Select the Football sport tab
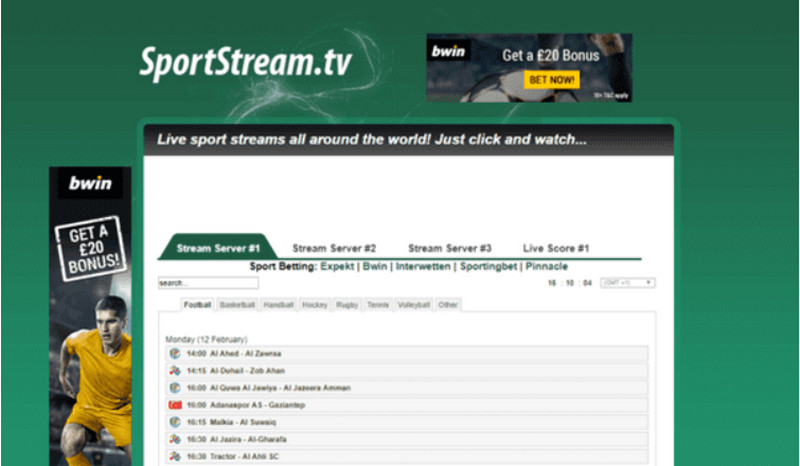Viewport: 800px width, 466px height. 197,305
